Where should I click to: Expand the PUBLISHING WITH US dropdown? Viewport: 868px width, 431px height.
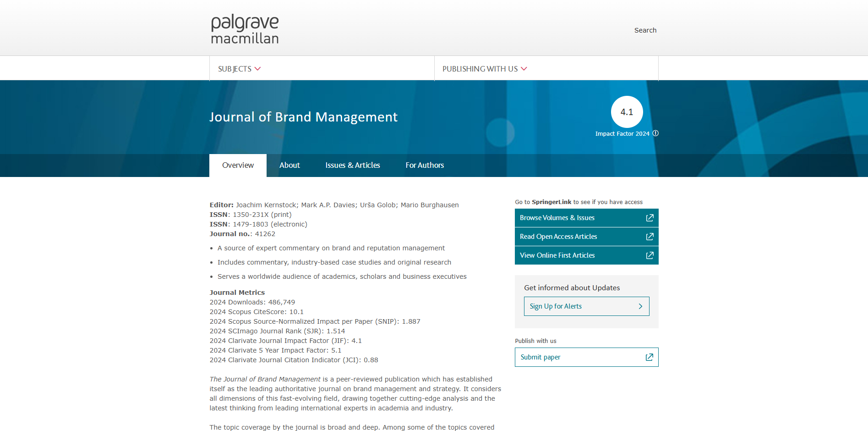click(x=485, y=69)
